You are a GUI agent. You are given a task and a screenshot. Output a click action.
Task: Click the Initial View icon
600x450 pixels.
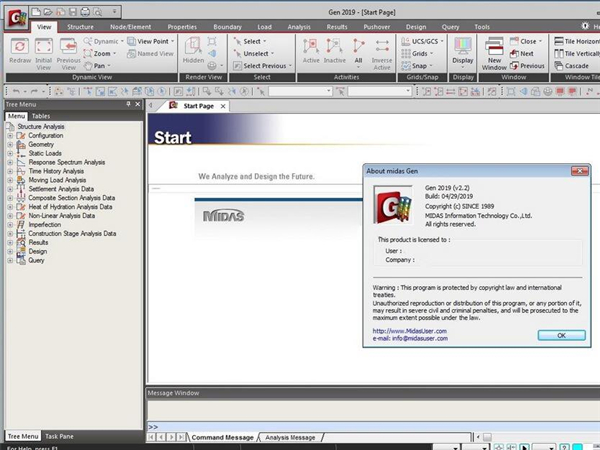44,48
